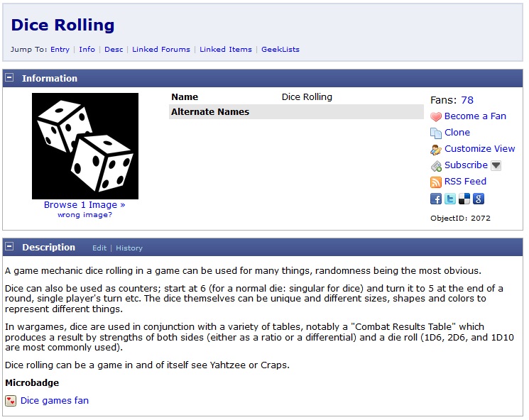Open Customize View link
This screenshot has width=529, height=420.
(480, 149)
